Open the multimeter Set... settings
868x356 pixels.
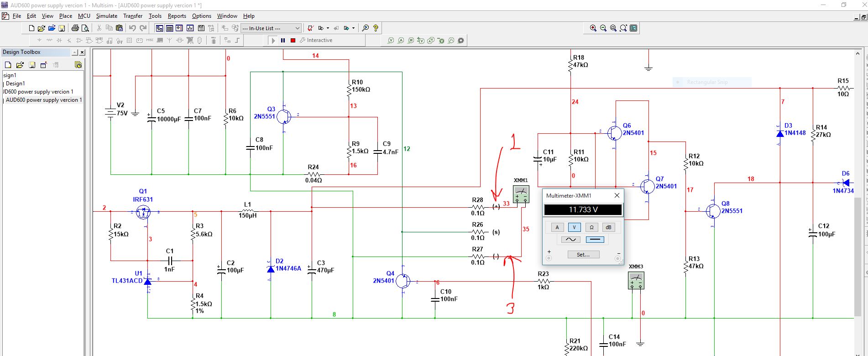[583, 255]
